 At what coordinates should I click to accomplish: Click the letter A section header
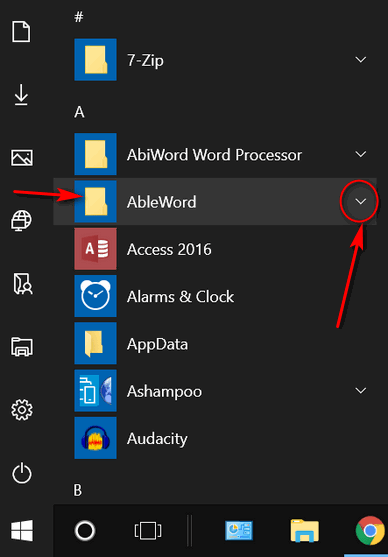click(x=79, y=112)
